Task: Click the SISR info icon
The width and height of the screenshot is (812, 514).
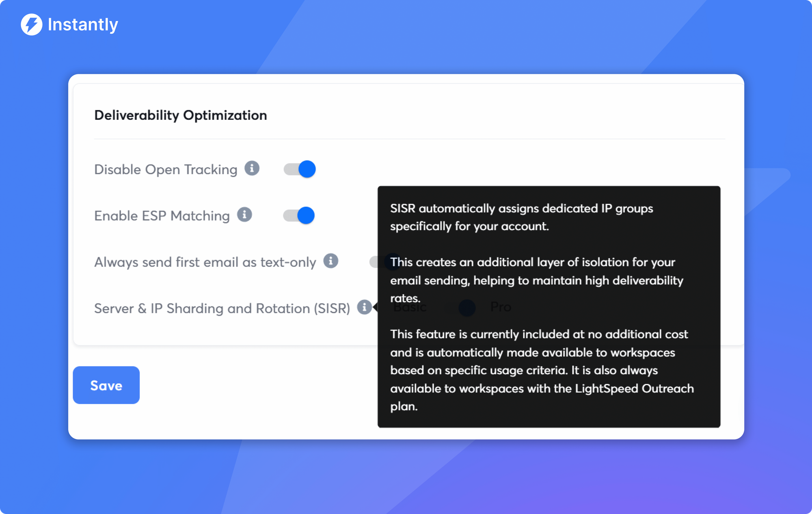Action: pos(364,307)
